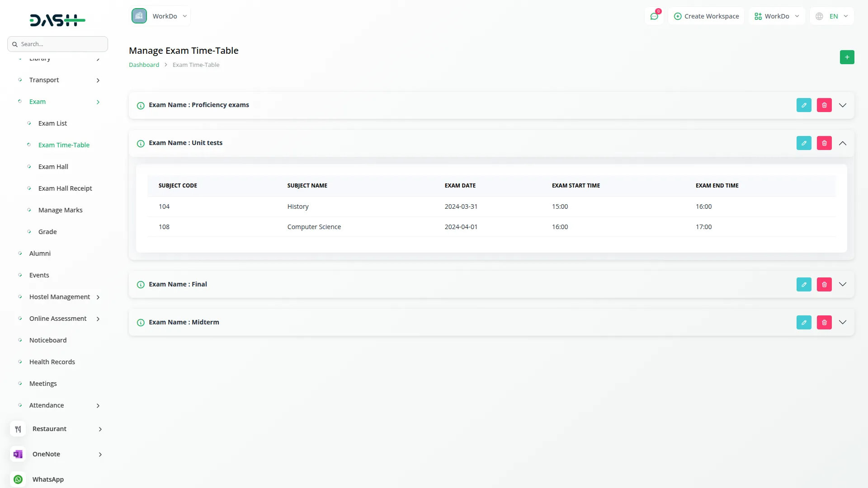Delete the Unit tests exam

[824, 143]
